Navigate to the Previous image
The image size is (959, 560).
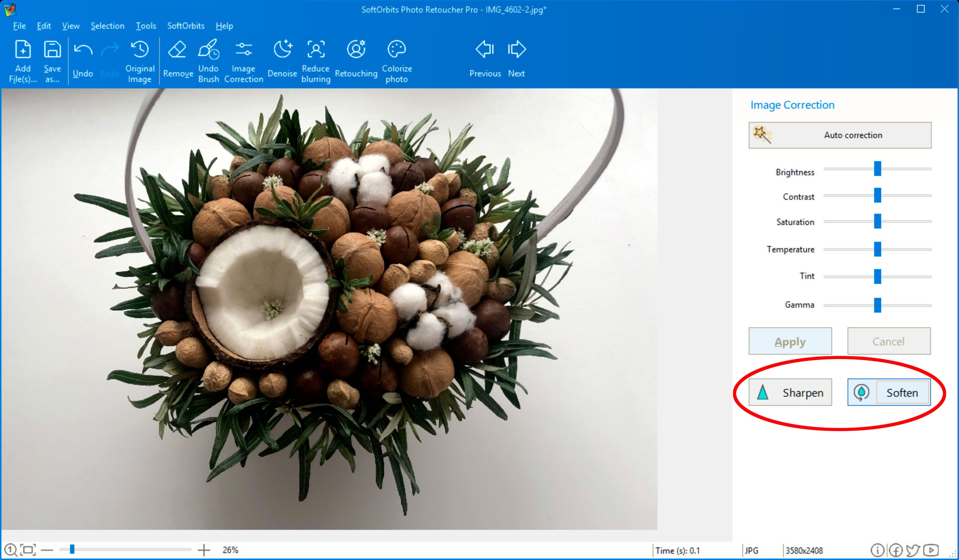click(x=483, y=60)
